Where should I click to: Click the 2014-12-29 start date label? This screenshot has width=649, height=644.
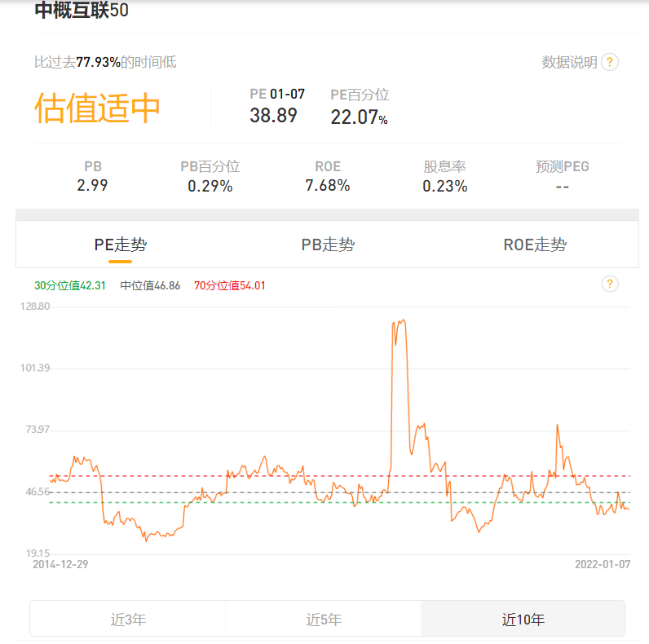60,565
